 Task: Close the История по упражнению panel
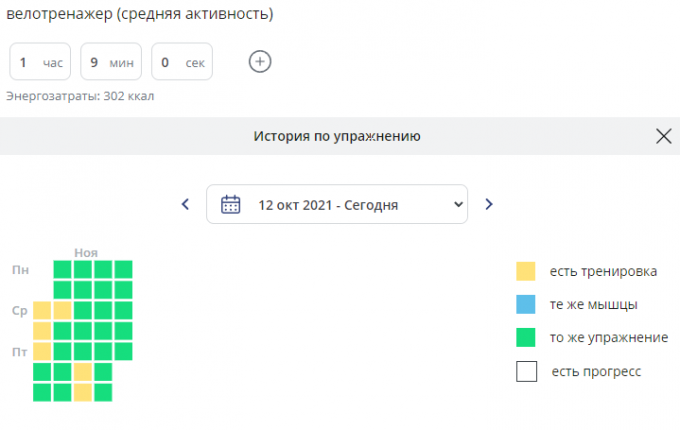click(664, 136)
